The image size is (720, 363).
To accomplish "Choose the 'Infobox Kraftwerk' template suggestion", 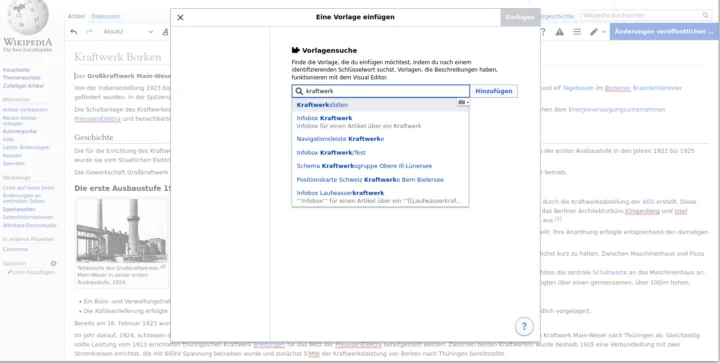I will [x=380, y=122].
